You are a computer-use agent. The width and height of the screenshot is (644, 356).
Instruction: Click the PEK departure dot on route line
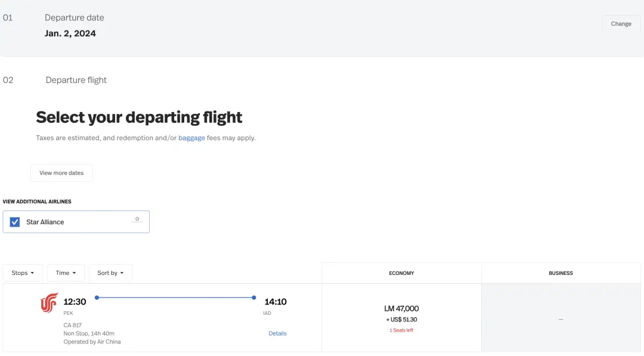(97, 298)
